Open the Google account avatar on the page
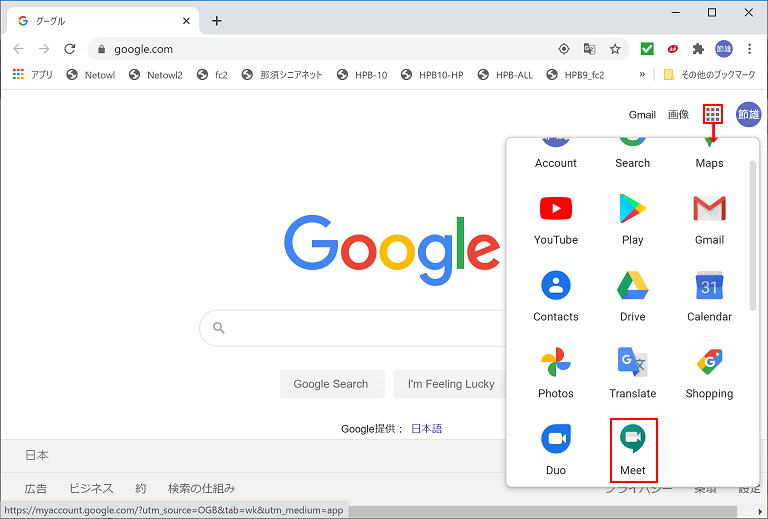 [748, 115]
